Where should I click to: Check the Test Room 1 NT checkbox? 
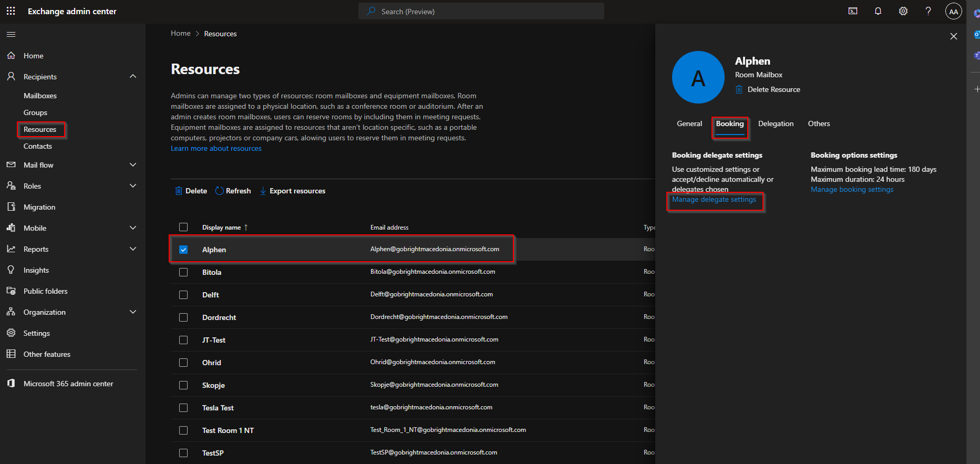point(183,430)
